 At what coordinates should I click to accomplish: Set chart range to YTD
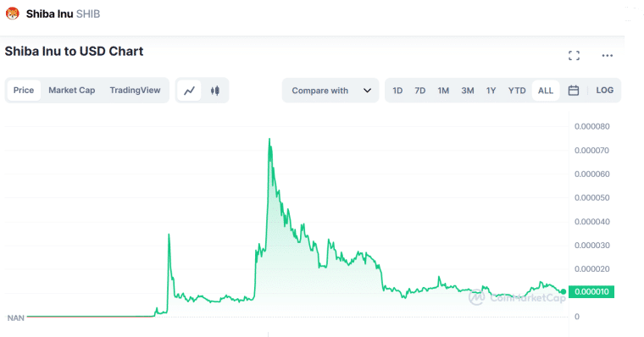click(517, 91)
